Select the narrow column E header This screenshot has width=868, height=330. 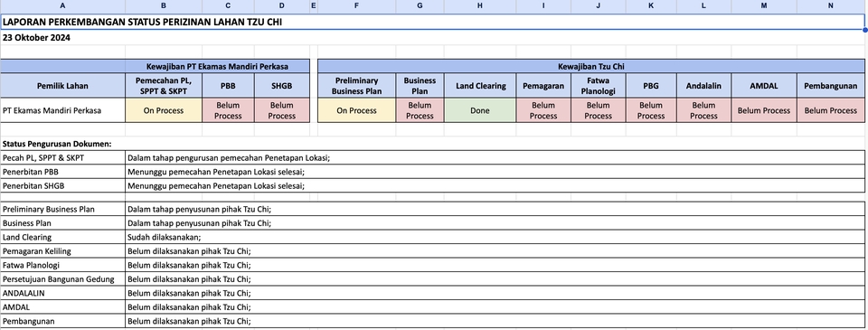pos(314,6)
